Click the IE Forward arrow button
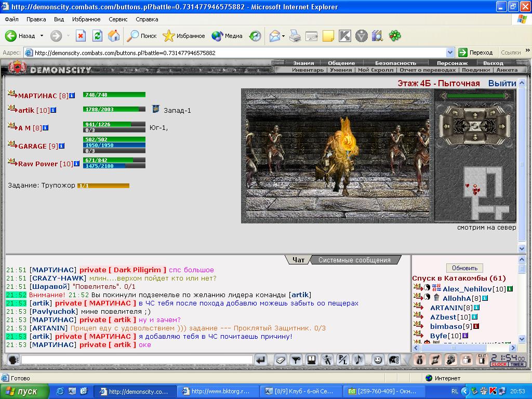 pyautogui.click(x=56, y=36)
